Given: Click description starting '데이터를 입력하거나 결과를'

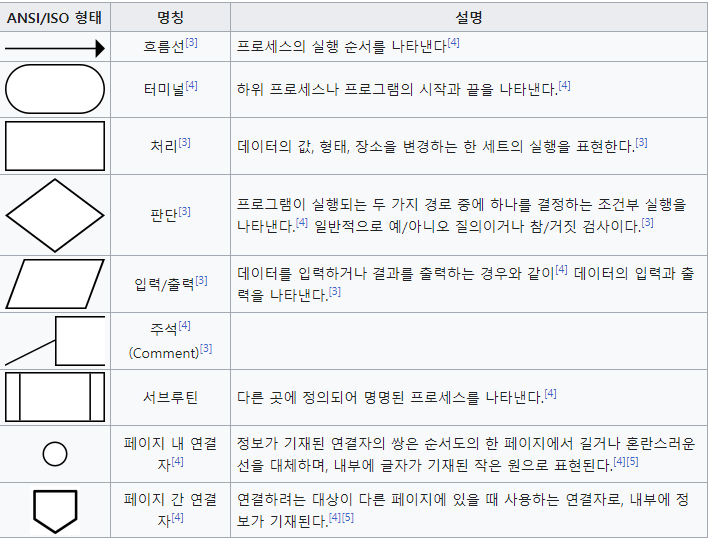Looking at the screenshot, I should click(465, 284).
